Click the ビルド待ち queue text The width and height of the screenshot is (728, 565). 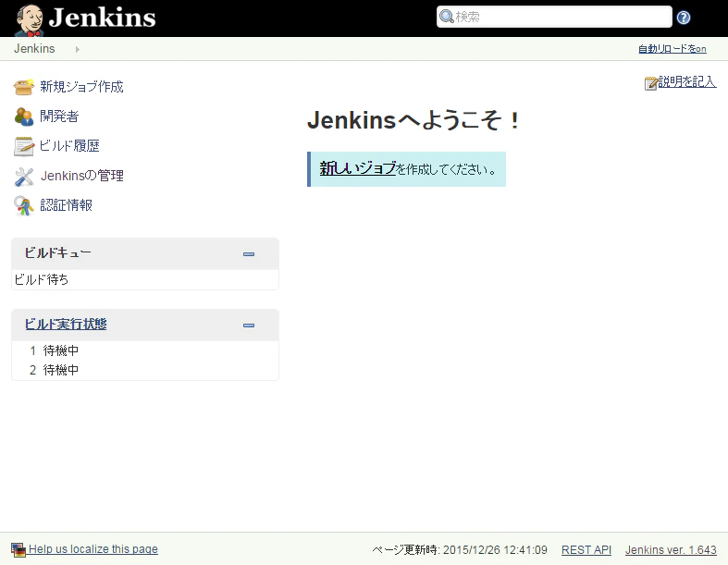click(42, 279)
